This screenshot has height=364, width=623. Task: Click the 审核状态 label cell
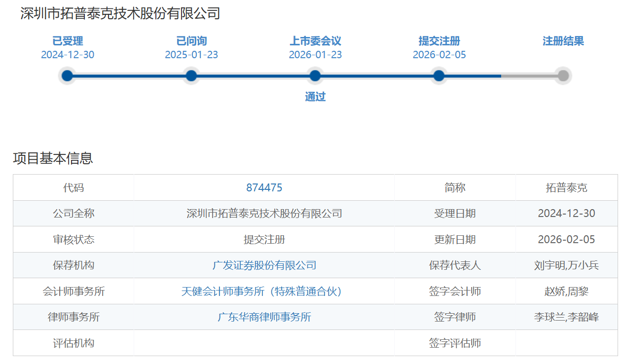[x=73, y=239]
